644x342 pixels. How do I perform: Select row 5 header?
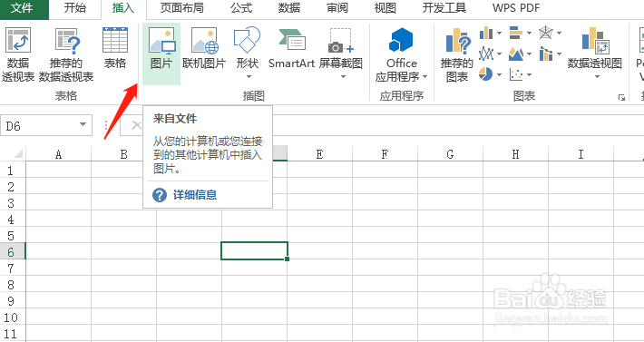coord(13,235)
